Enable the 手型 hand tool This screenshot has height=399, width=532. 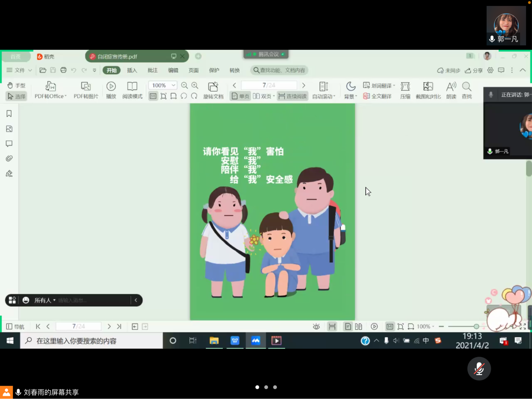(x=17, y=85)
